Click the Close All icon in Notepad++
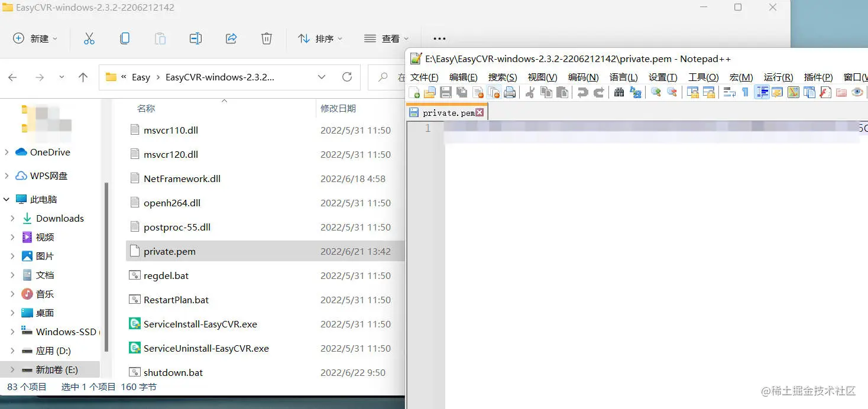Viewport: 868px width, 409px height. click(x=494, y=92)
